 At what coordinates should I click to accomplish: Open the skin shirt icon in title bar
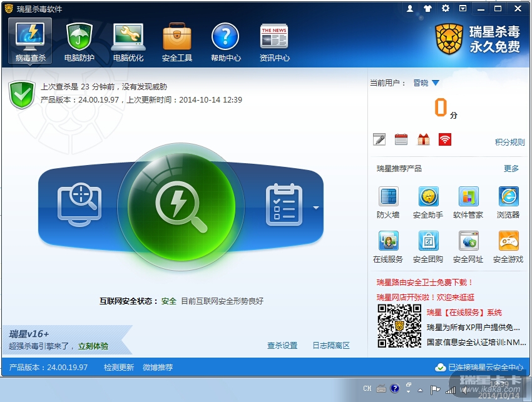click(427, 9)
